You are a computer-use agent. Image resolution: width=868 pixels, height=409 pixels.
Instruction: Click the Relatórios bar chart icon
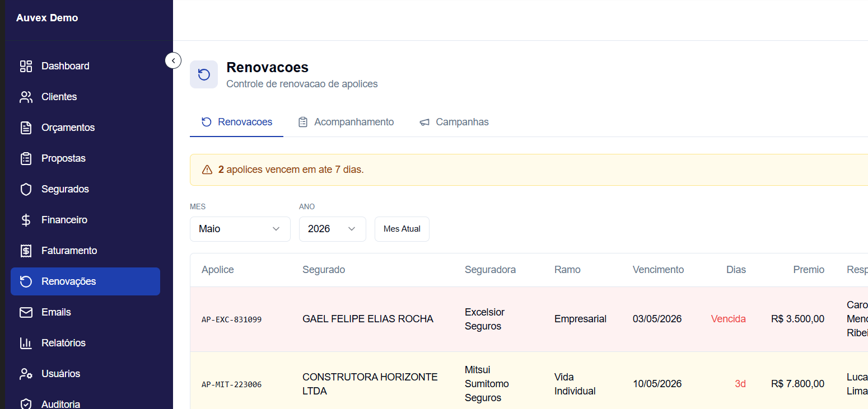click(x=26, y=343)
